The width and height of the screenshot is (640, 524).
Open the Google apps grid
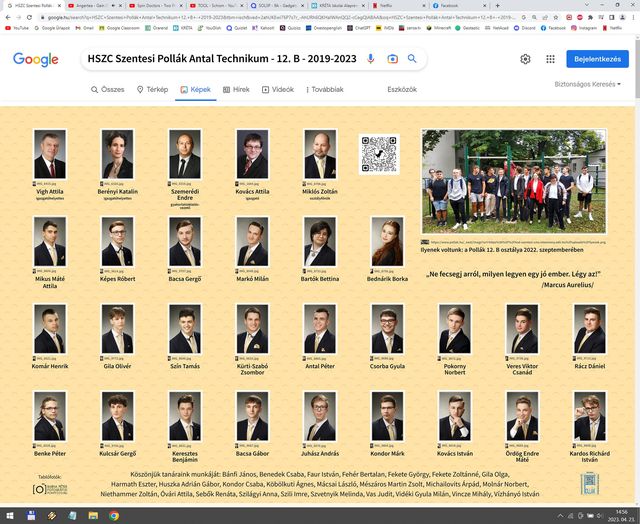pos(550,60)
